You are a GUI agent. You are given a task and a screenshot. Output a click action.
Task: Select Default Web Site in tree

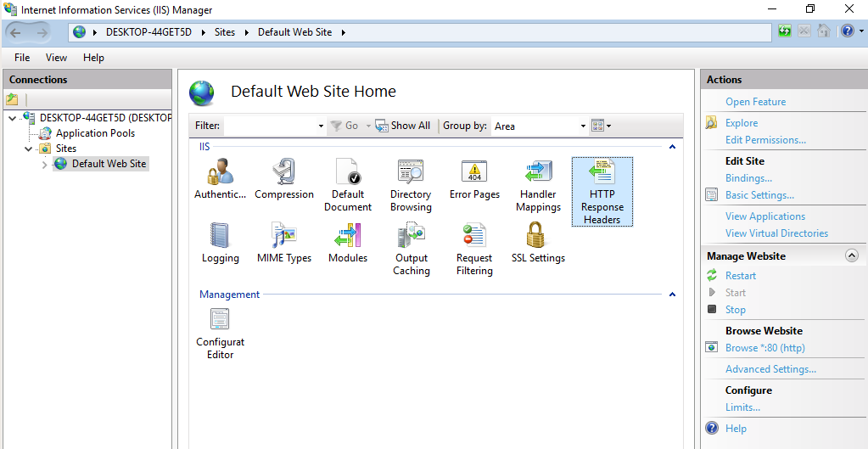[109, 164]
